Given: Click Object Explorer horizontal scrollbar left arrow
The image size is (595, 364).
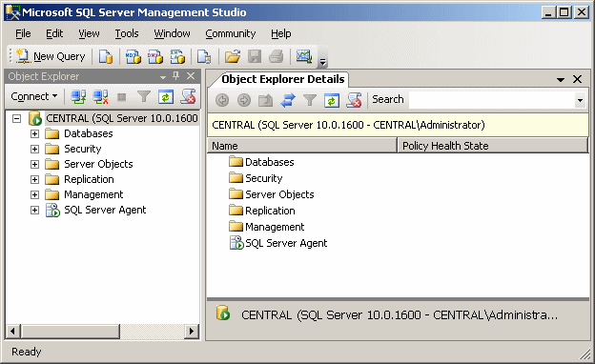Looking at the screenshot, I should point(12,332).
